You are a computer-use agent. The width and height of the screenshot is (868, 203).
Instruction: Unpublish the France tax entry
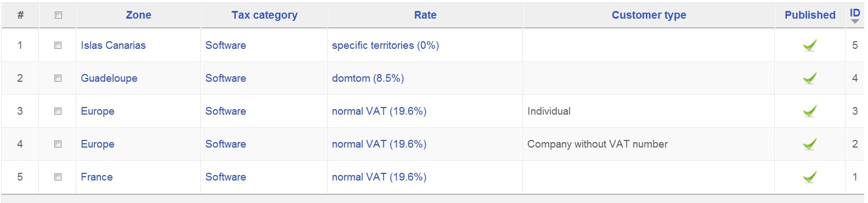click(x=810, y=177)
